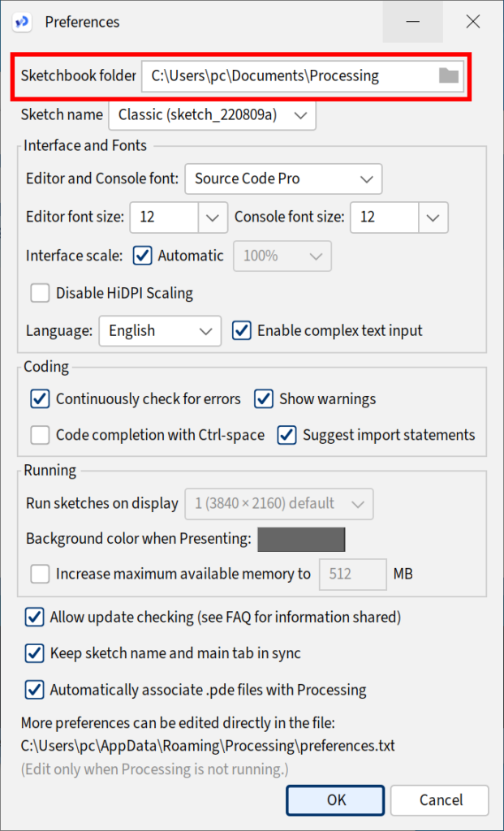Open the Presenting background color swatch

pyautogui.click(x=302, y=540)
